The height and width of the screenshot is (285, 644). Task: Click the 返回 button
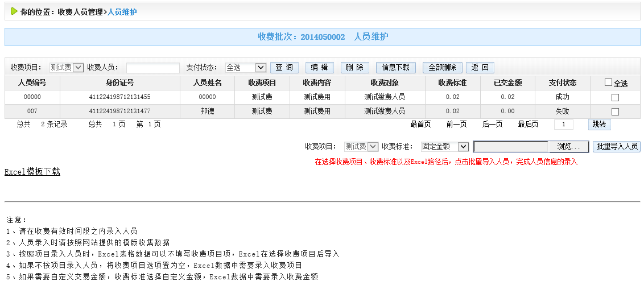coord(480,68)
